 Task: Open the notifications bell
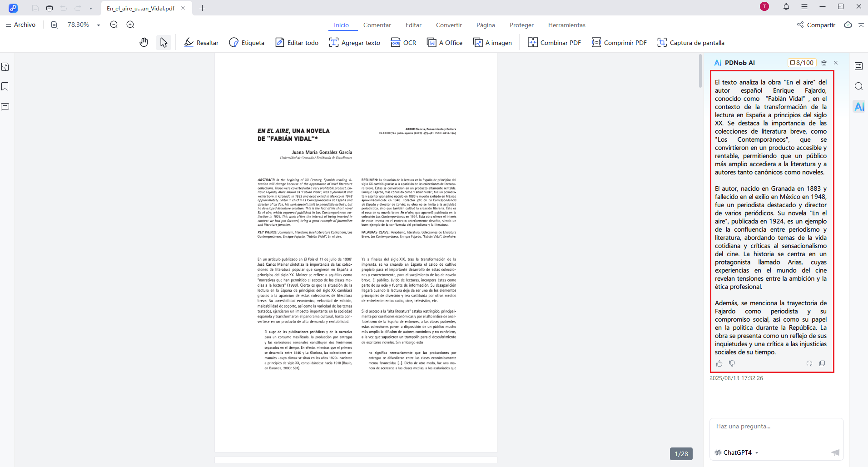pos(786,7)
